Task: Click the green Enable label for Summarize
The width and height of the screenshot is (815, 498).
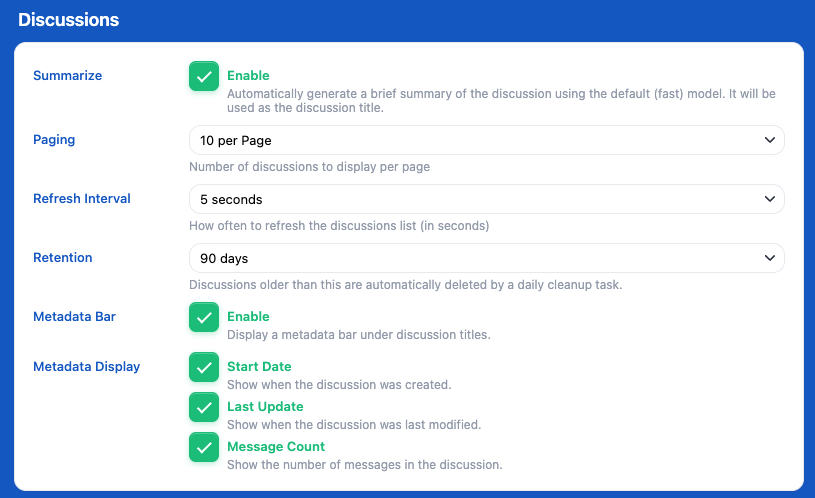Action: tap(248, 75)
